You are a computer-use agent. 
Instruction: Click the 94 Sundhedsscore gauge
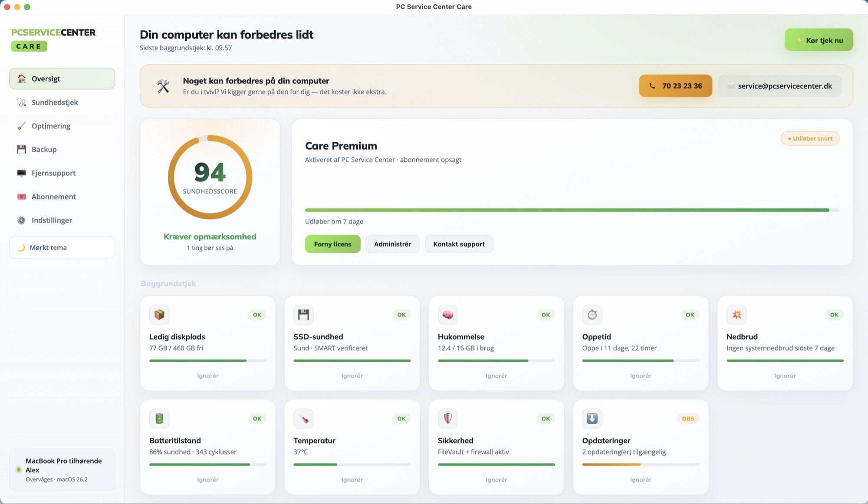[x=210, y=177]
